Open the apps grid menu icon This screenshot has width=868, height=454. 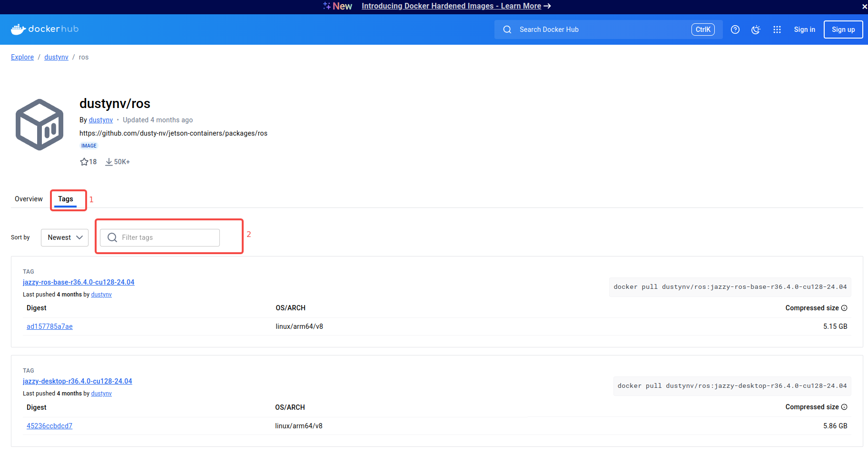pos(777,30)
